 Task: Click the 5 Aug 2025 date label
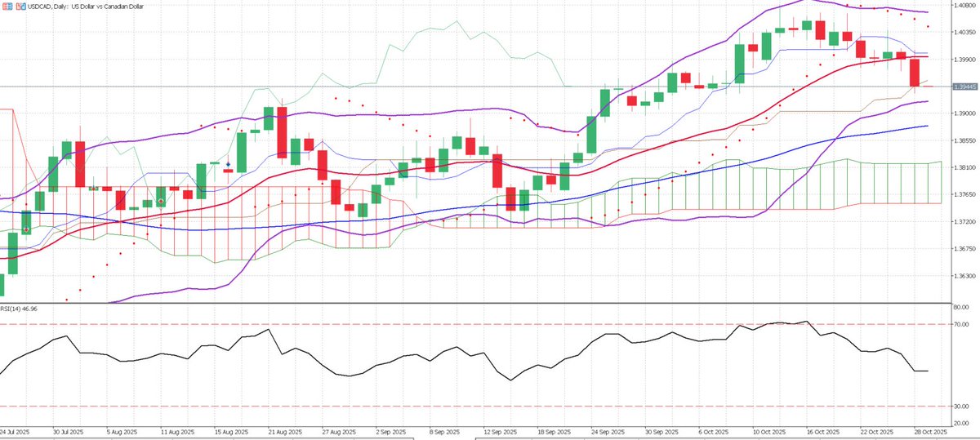(x=122, y=431)
